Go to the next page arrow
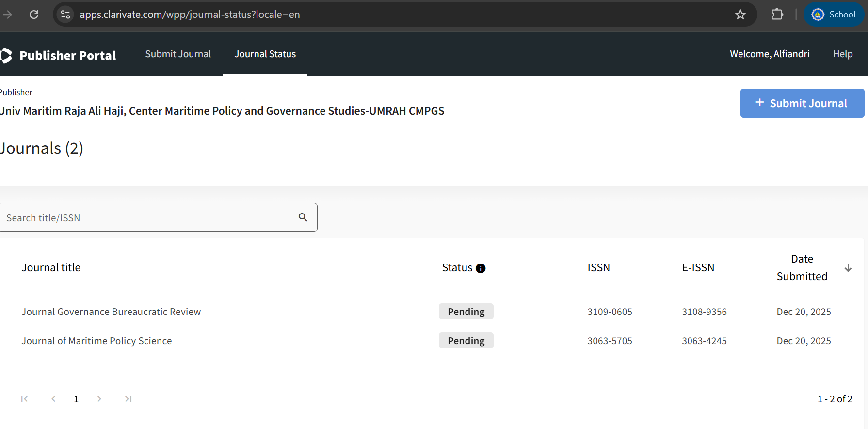Viewport: 868px width, 429px height. (99, 399)
